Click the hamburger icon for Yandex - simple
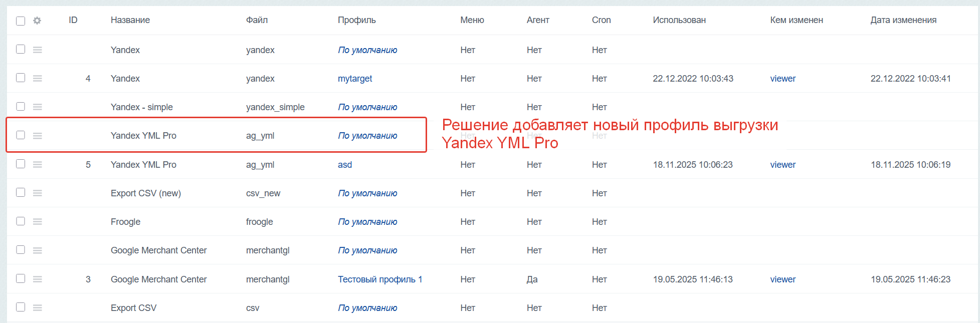The width and height of the screenshot is (980, 323). tap(38, 107)
